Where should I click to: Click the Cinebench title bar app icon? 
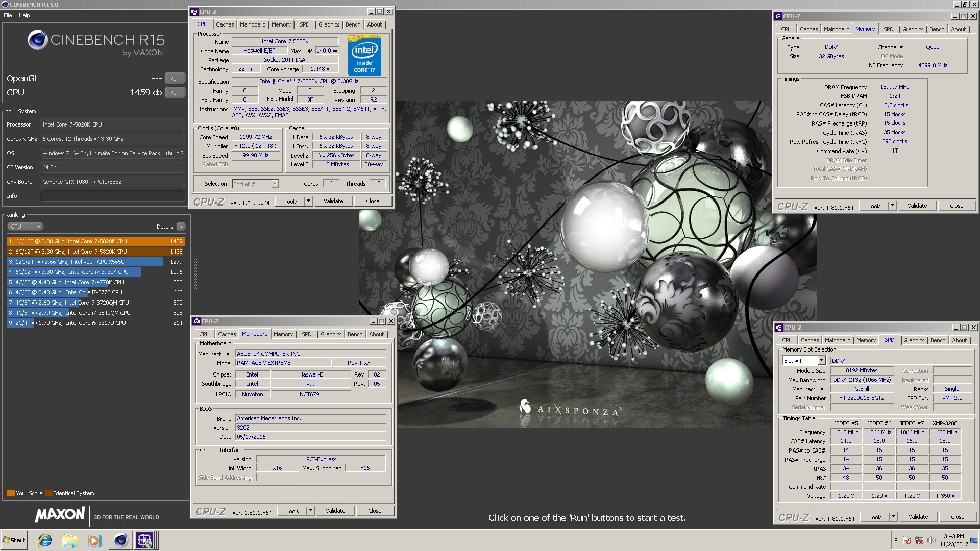pyautogui.click(x=5, y=4)
